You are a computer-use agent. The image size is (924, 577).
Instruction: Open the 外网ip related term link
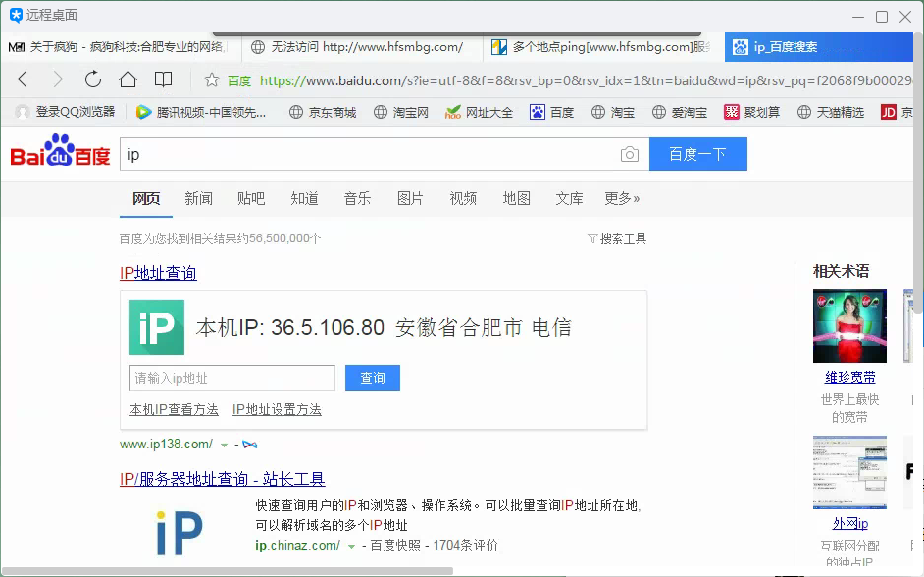[x=849, y=523]
